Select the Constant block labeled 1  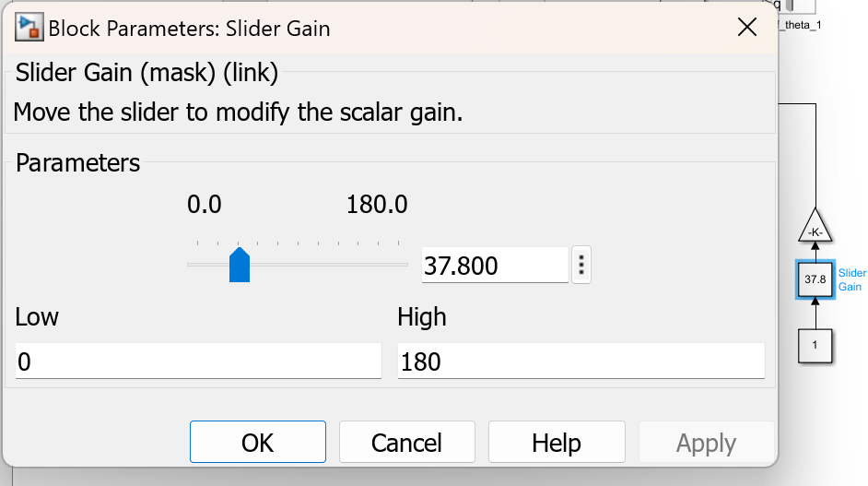click(x=815, y=345)
